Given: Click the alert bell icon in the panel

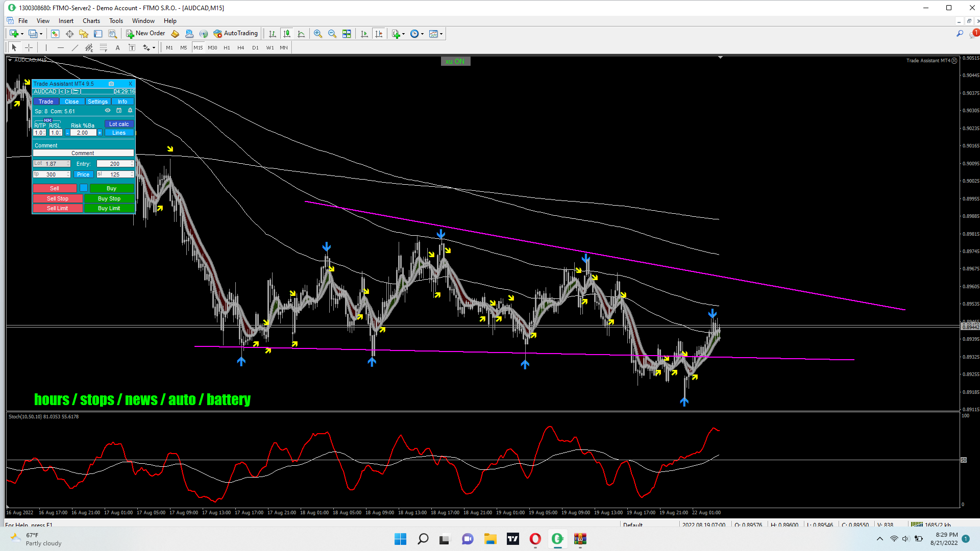Looking at the screenshot, I should tap(130, 111).
